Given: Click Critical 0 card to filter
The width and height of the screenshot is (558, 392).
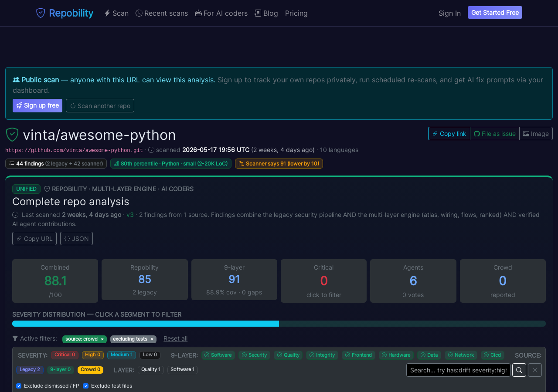Looking at the screenshot, I should pos(323,281).
